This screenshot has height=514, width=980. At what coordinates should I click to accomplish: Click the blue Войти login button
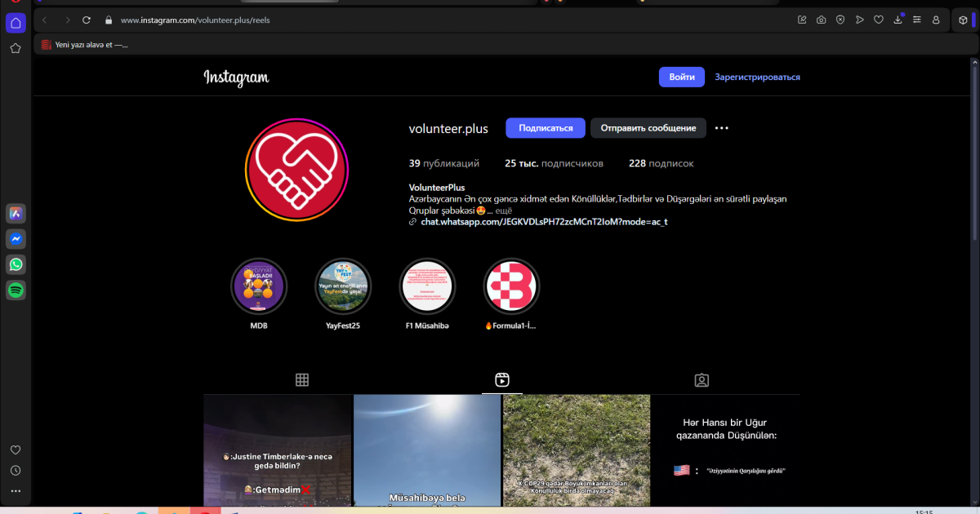pyautogui.click(x=682, y=77)
